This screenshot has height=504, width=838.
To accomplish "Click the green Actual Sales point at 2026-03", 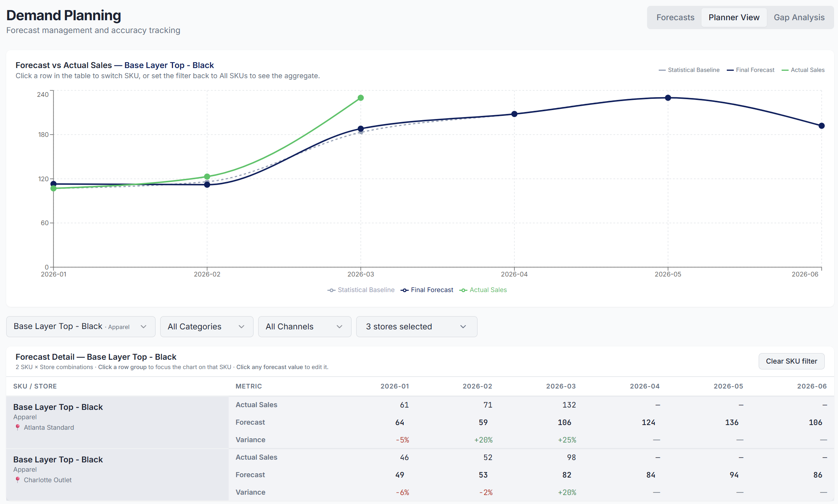I will tap(360, 97).
